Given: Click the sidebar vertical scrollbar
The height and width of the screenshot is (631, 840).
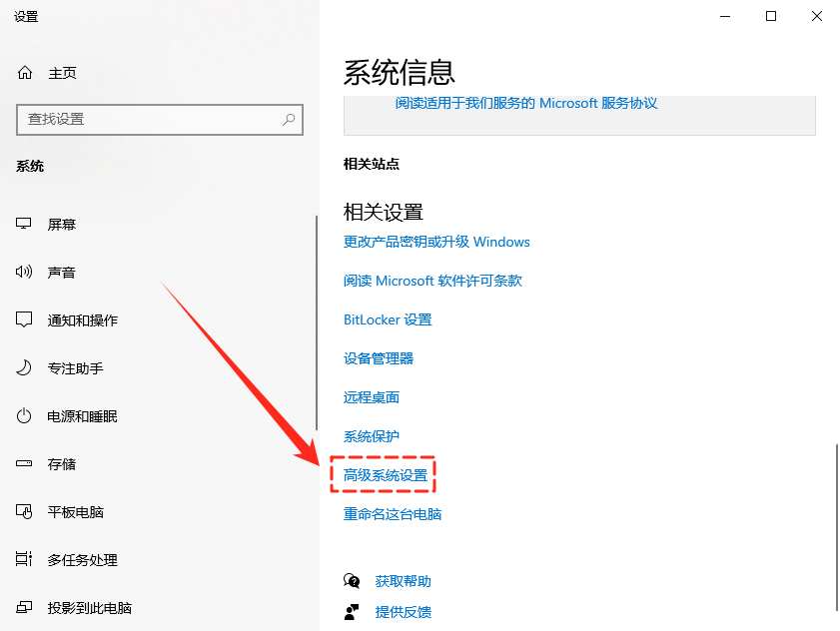Looking at the screenshot, I should [317, 322].
